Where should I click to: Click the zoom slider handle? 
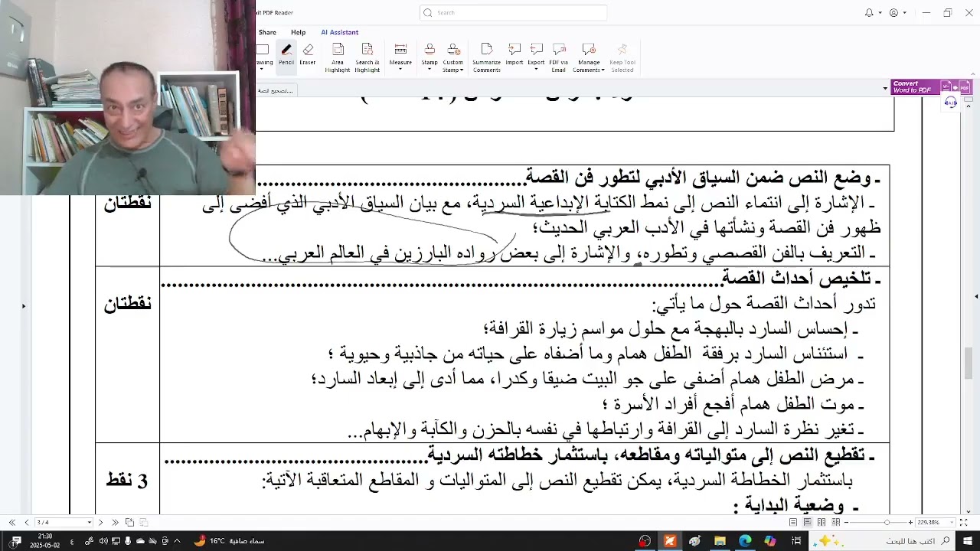pos(887,523)
